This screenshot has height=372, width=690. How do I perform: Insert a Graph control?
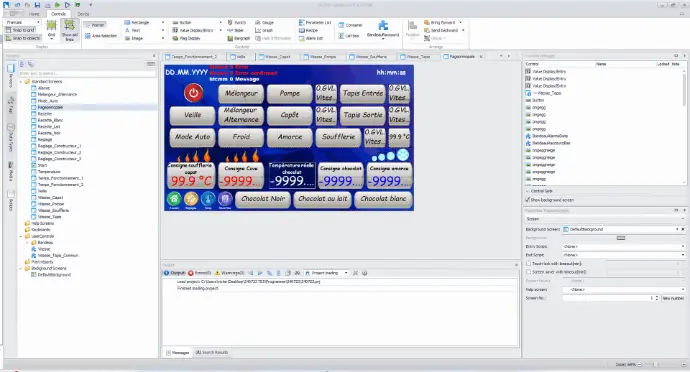pos(264,30)
